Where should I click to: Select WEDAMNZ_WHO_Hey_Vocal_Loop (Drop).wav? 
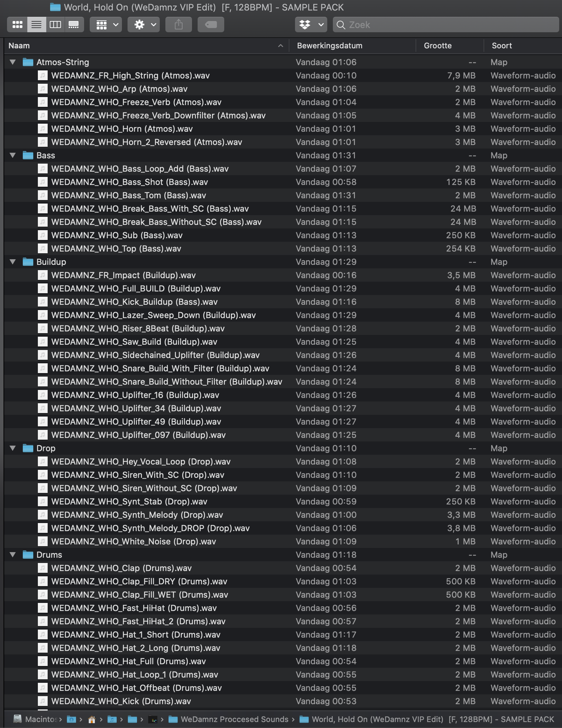tap(141, 461)
